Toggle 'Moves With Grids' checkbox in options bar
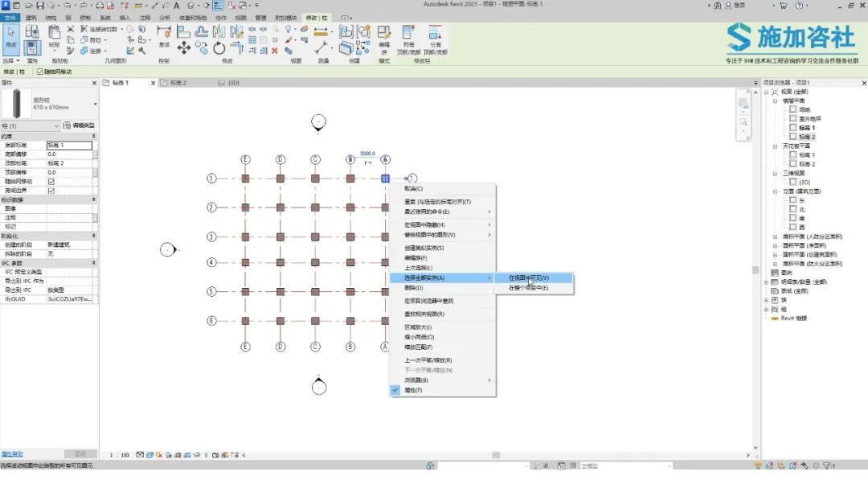868x489 pixels. pos(40,72)
